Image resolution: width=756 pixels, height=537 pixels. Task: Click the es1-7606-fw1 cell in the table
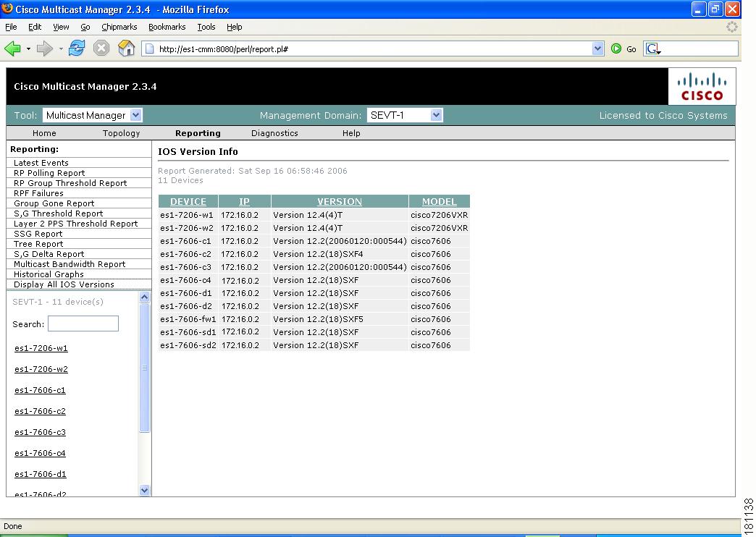(188, 319)
